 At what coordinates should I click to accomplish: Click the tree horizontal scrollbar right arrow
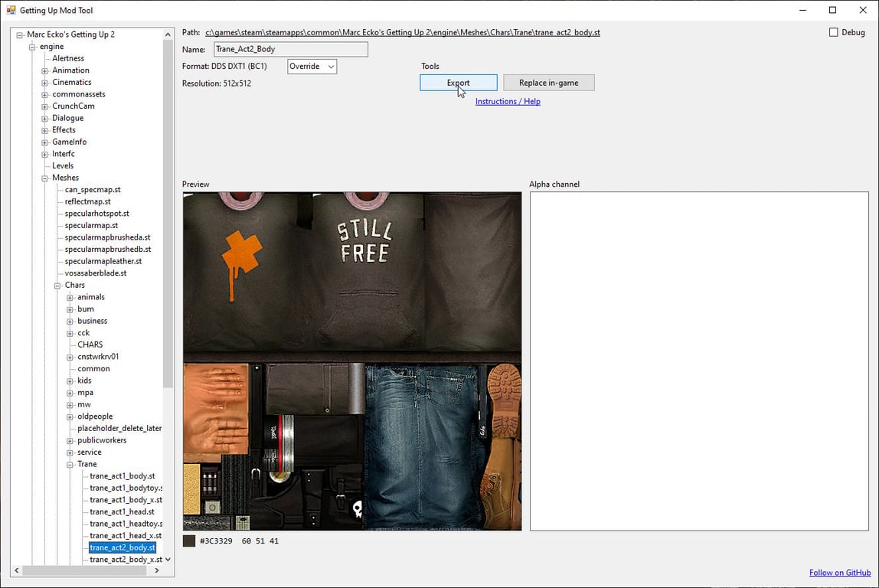[x=156, y=570]
